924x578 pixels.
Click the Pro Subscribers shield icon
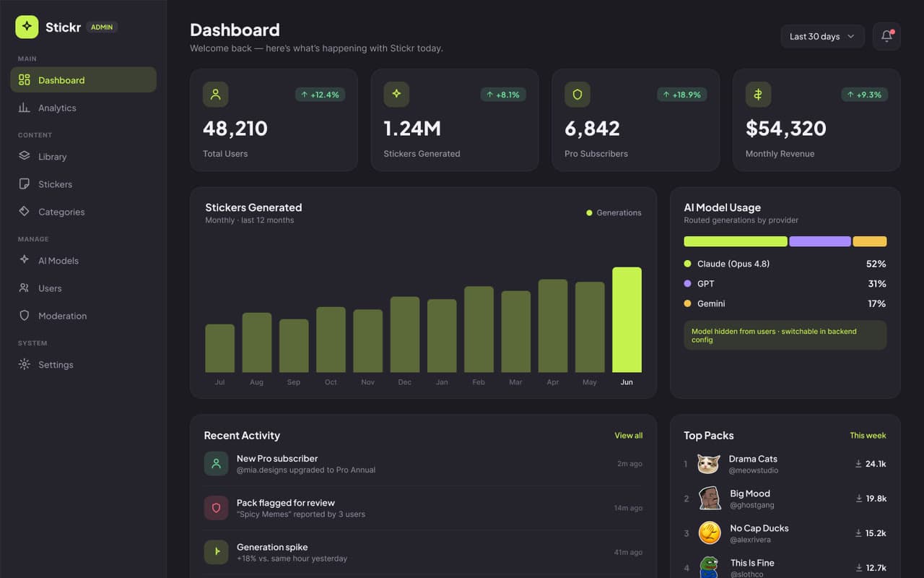[x=577, y=95]
